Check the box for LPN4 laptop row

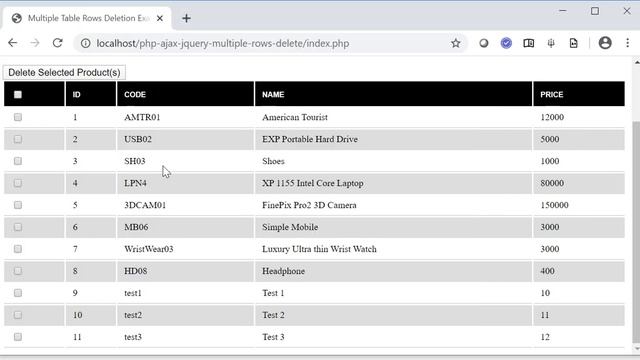[18, 183]
